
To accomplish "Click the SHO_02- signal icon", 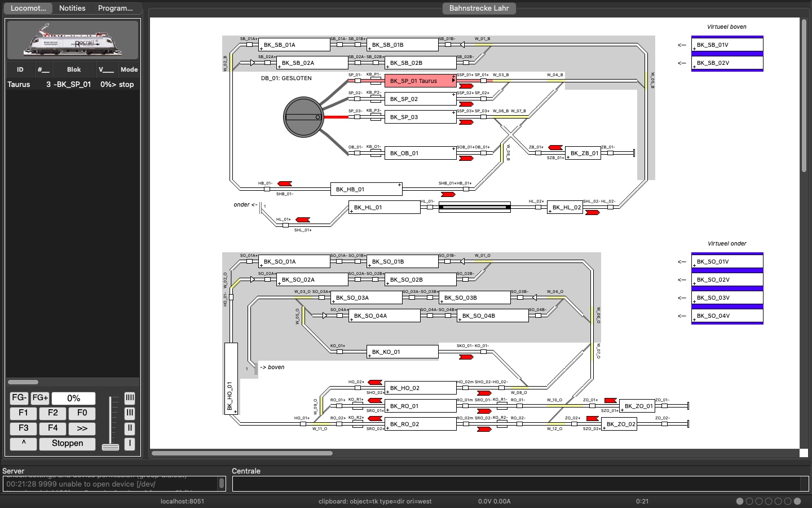I will pos(484,393).
